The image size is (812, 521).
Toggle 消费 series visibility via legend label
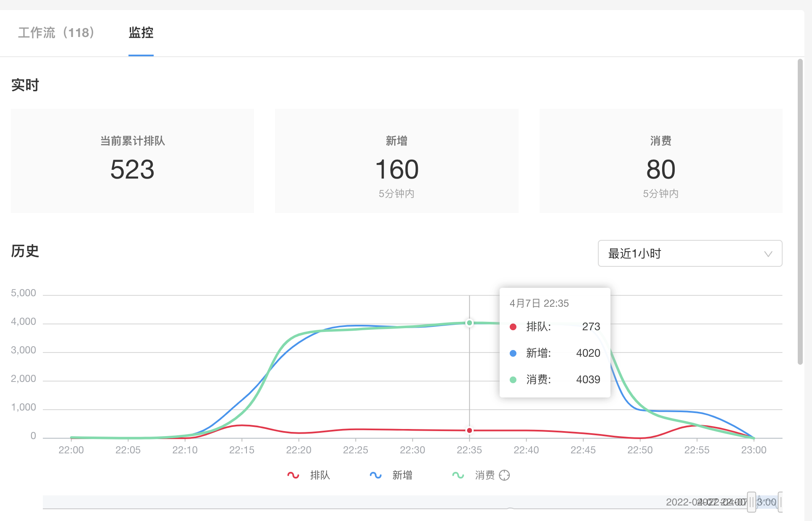[485, 475]
